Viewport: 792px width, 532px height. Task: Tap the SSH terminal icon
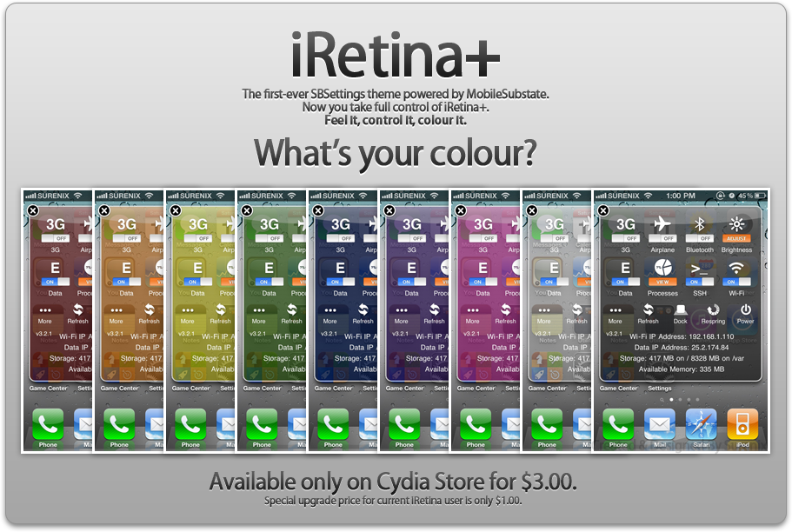[x=699, y=269]
